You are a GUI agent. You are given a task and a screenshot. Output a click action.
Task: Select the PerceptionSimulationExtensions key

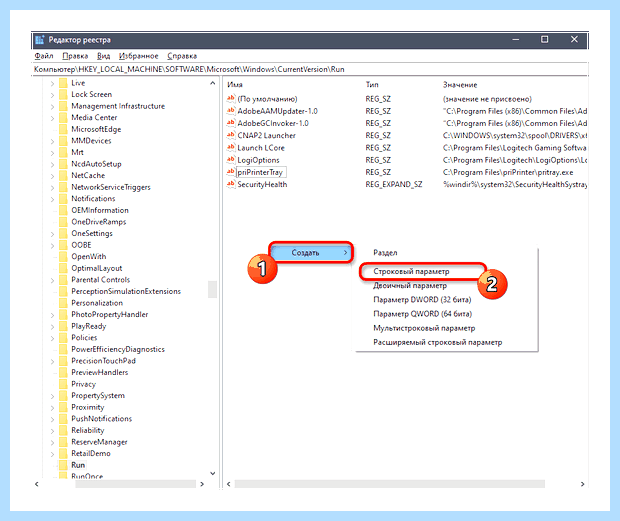click(126, 291)
